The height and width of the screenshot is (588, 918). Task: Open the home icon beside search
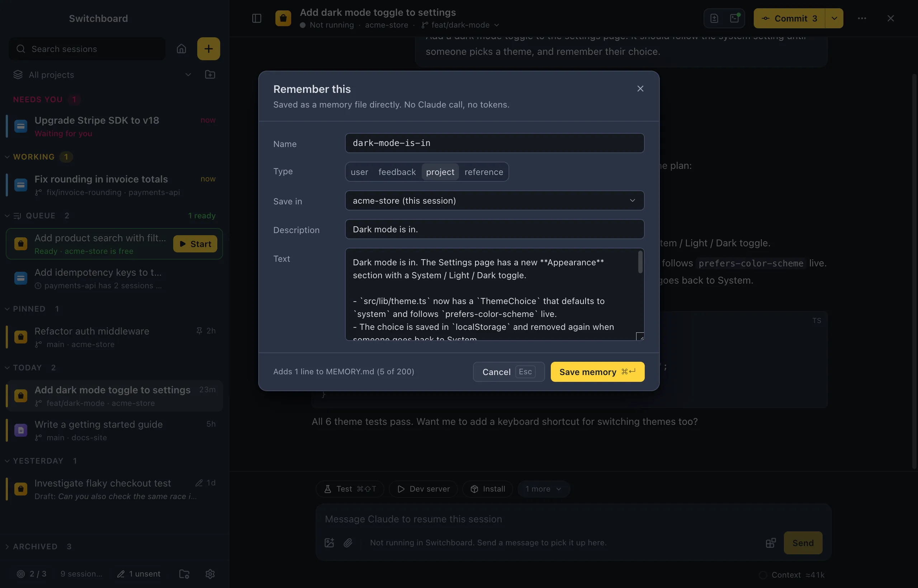181,49
